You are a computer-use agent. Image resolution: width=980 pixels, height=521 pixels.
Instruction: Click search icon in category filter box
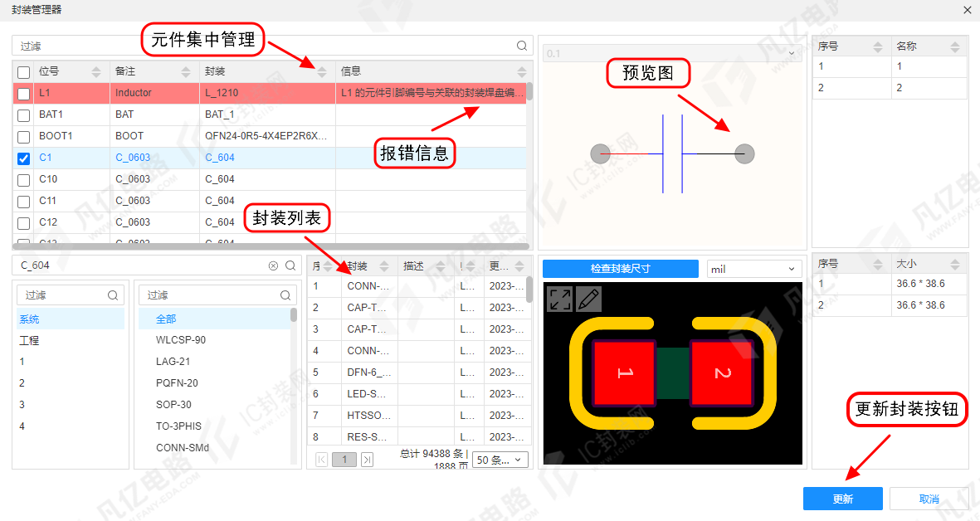click(285, 295)
